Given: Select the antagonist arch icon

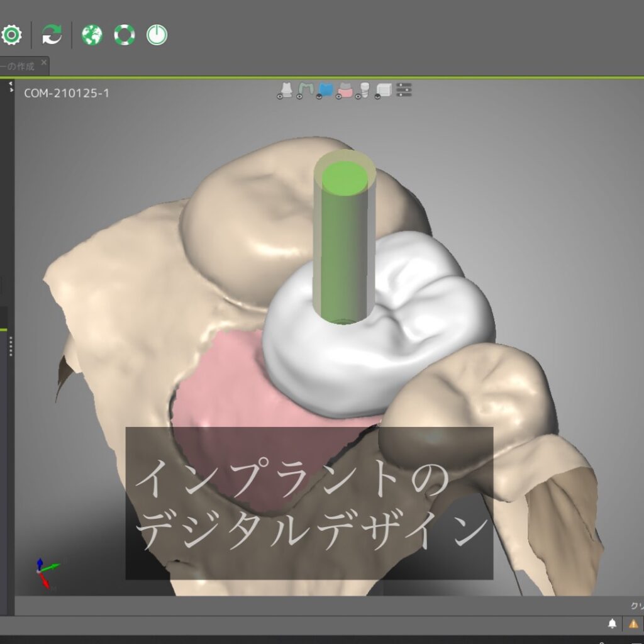Looking at the screenshot, I should tap(306, 88).
